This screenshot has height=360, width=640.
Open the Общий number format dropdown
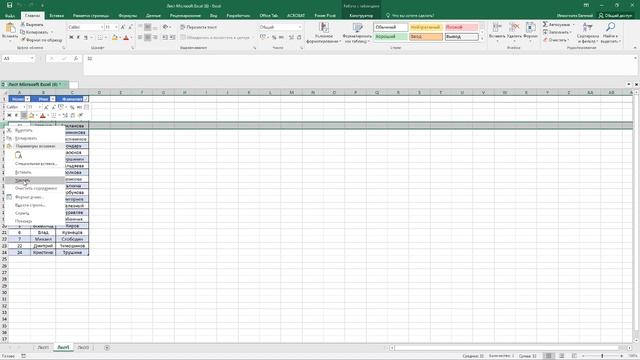[x=300, y=27]
